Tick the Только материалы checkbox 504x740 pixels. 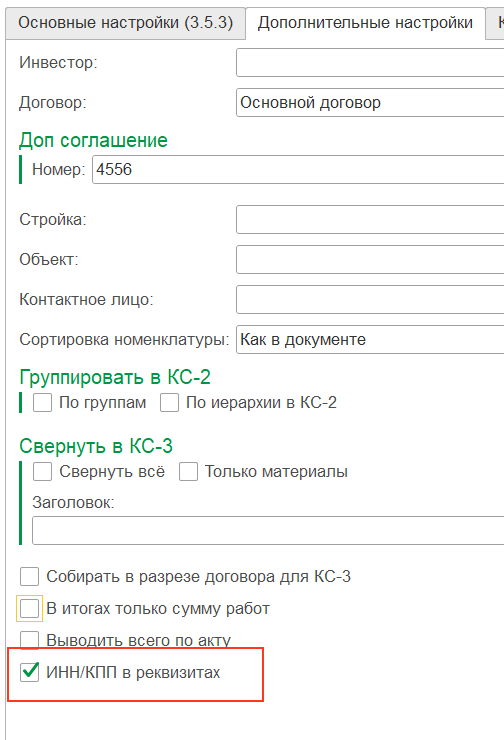pos(188,472)
